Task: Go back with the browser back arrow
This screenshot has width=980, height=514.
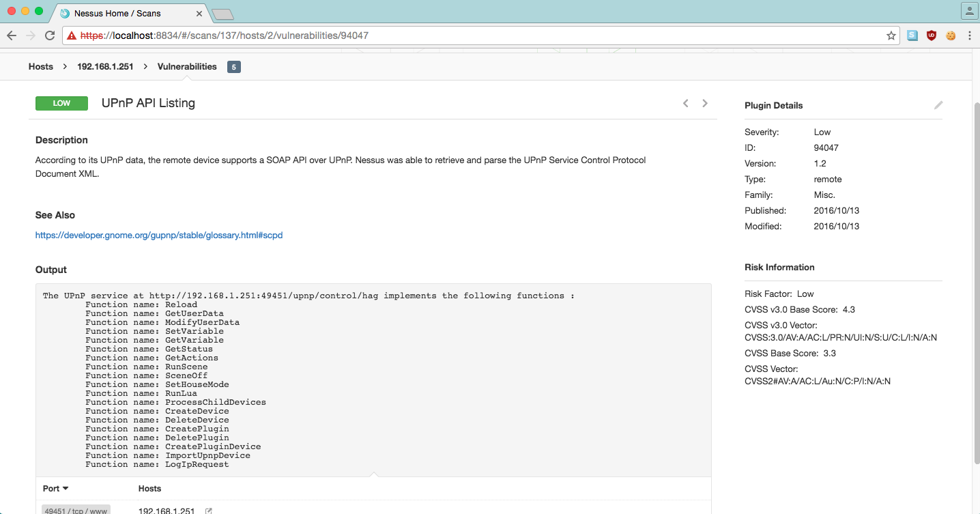Action: tap(12, 35)
